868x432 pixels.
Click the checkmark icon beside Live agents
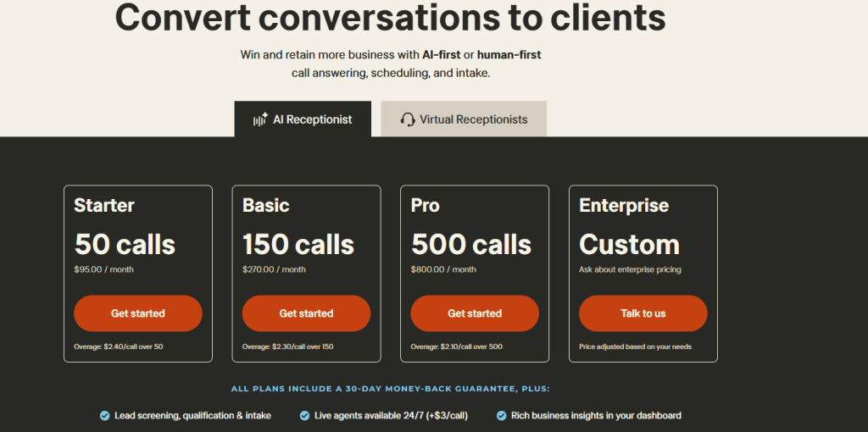click(x=304, y=415)
